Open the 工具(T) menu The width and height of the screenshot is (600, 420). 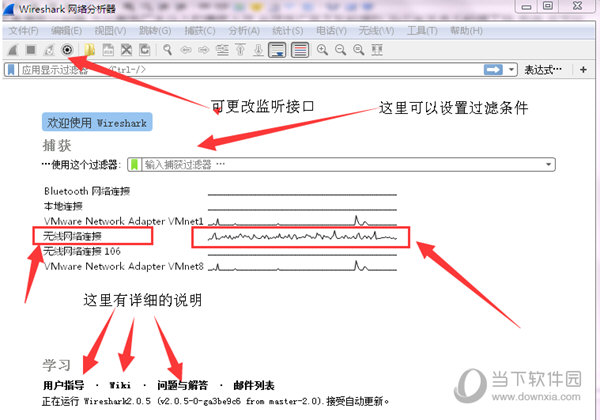(x=422, y=31)
